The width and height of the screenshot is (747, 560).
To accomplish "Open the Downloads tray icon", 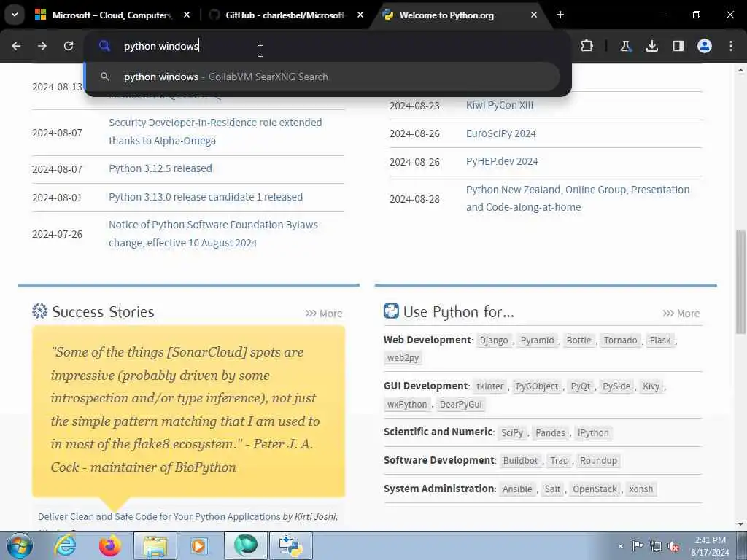I will click(x=652, y=46).
